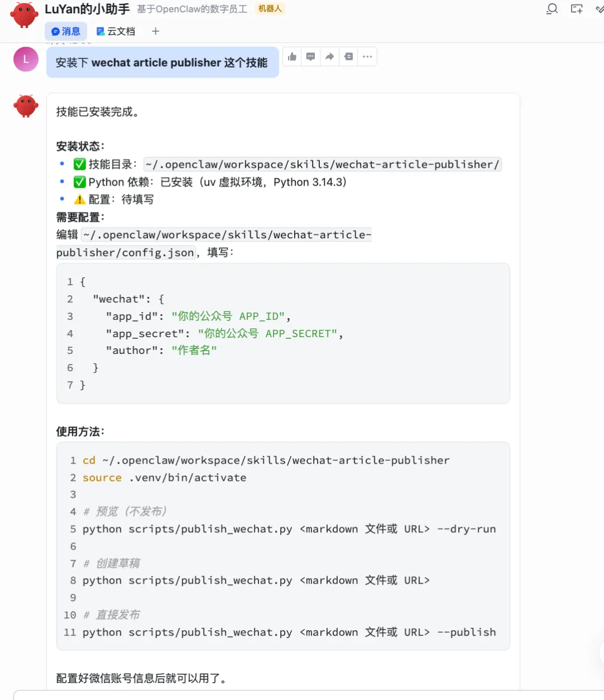Click the pin message icon in hover toolbar

click(x=348, y=56)
